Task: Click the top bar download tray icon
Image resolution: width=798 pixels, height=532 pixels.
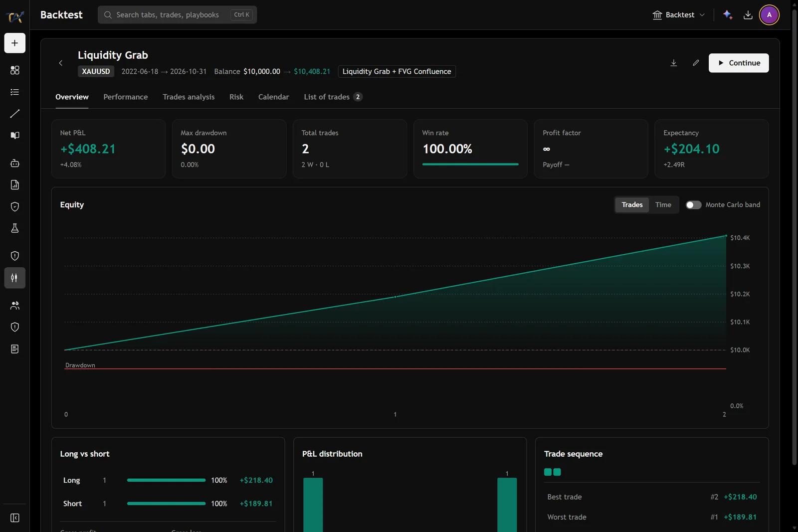Action: tap(748, 15)
